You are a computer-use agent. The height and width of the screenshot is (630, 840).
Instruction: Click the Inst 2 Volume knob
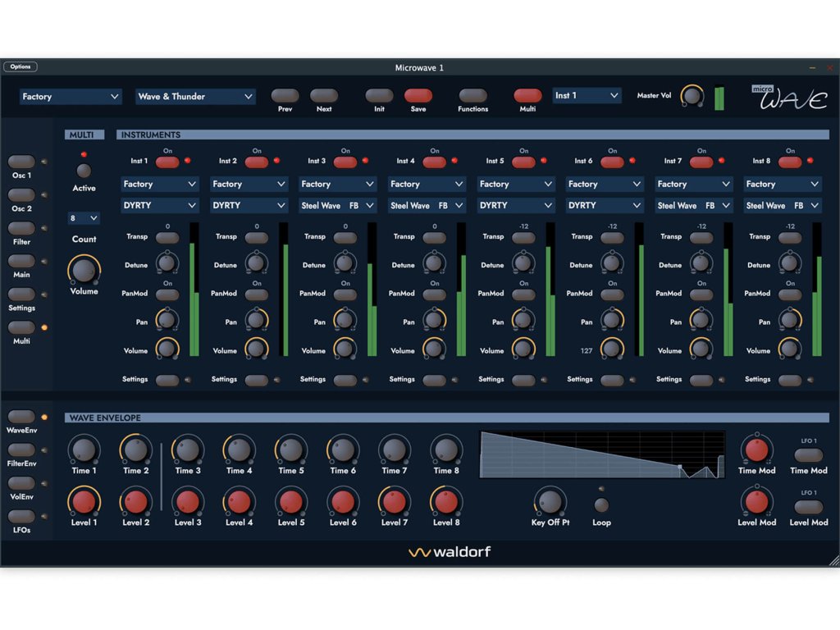tap(257, 349)
